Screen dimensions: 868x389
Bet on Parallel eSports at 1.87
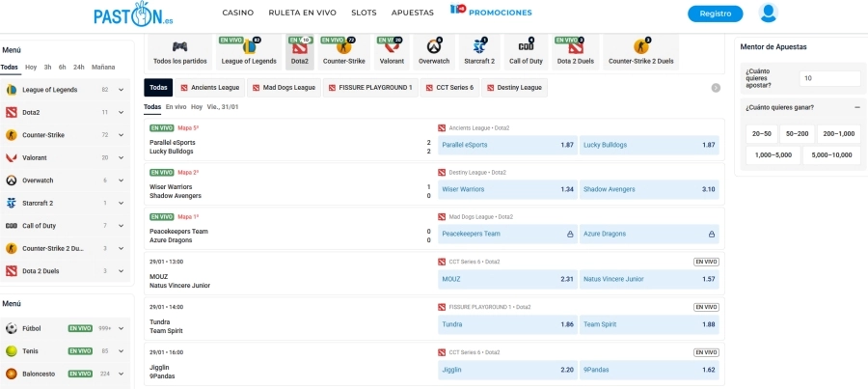[507, 145]
